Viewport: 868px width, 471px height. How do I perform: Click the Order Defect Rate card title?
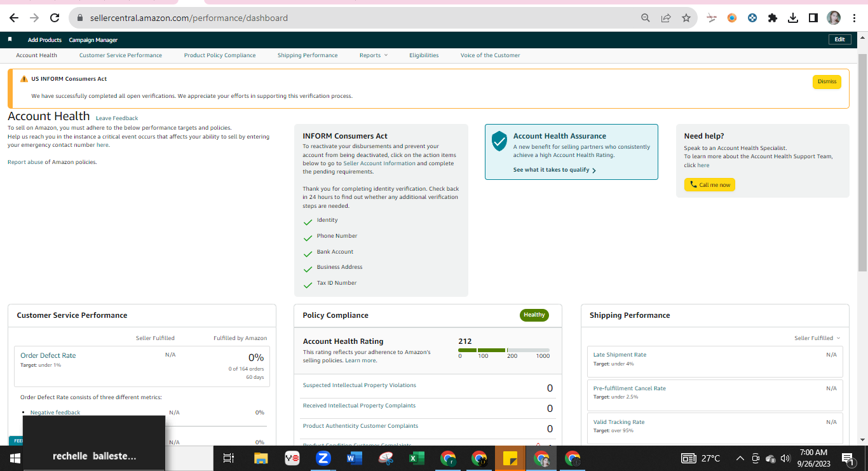coord(48,355)
